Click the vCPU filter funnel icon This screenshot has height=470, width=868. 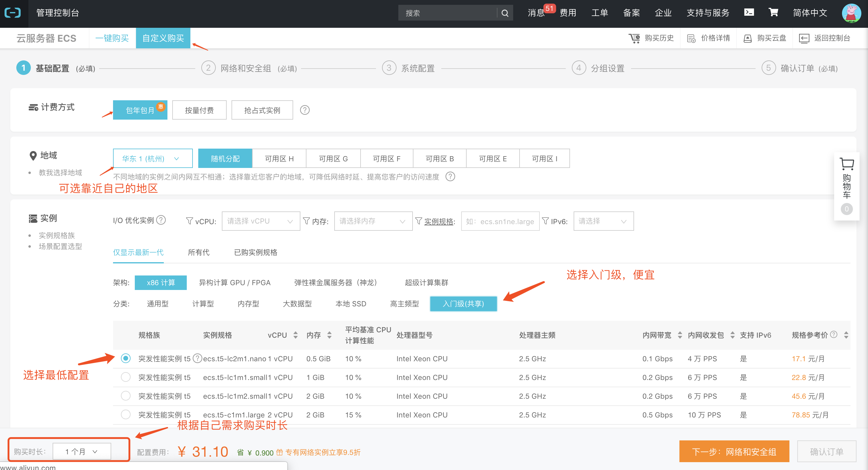tap(189, 221)
